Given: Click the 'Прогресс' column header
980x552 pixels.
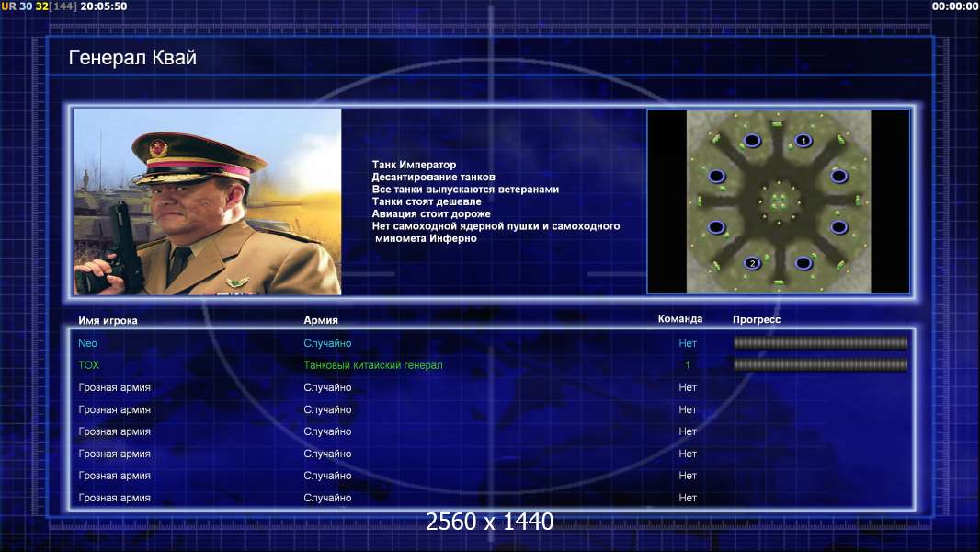Looking at the screenshot, I should coord(757,319).
